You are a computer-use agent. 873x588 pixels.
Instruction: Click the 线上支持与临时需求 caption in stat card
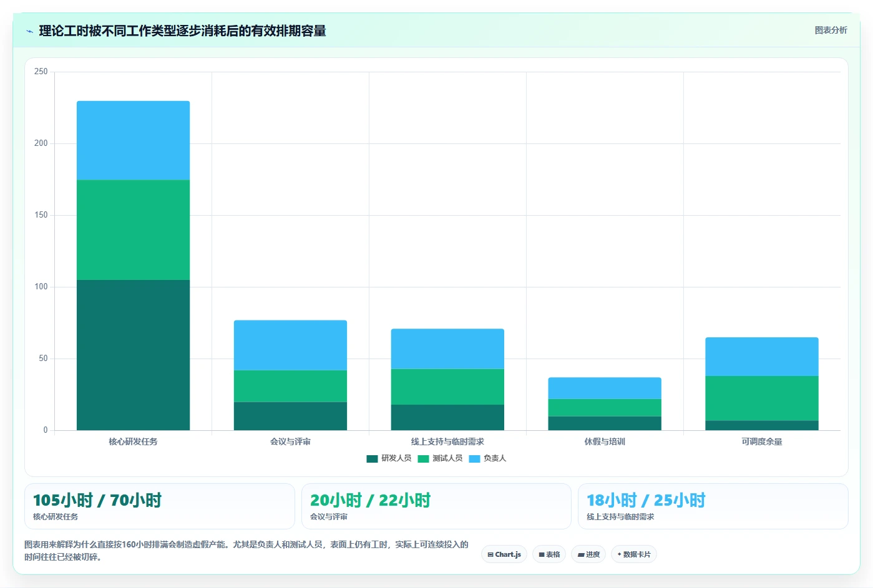click(620, 517)
